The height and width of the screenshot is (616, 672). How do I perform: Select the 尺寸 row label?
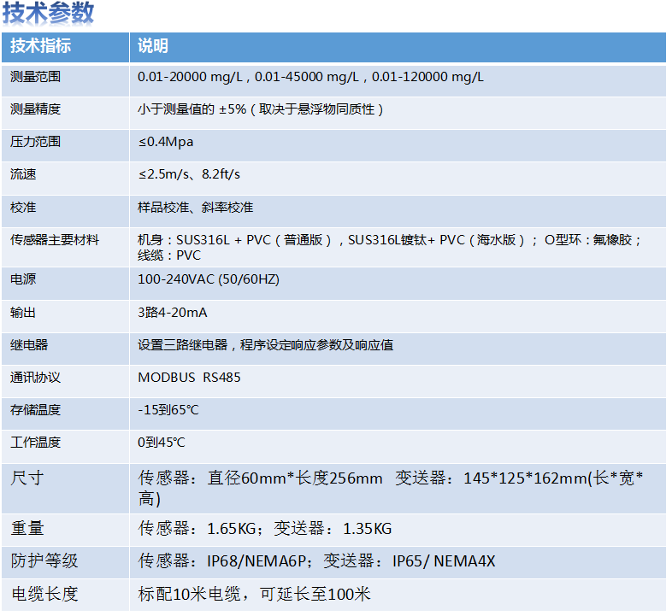point(27,478)
